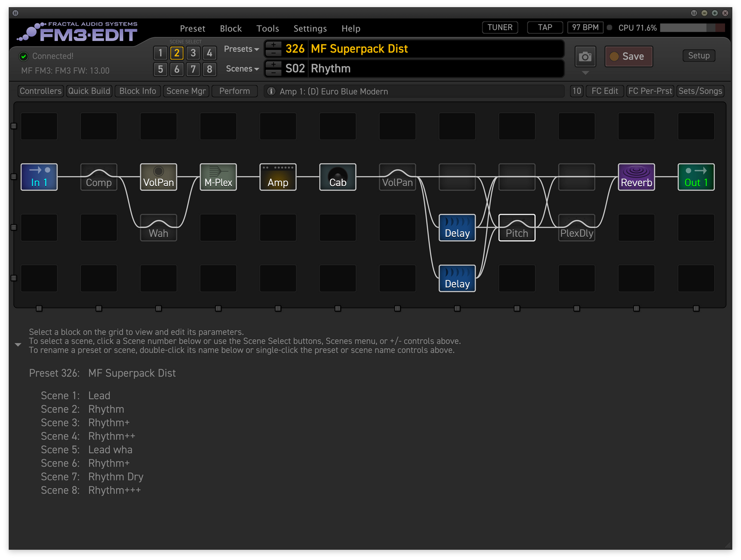Click the green Connected status icon
This screenshot has height=560, width=741.
point(24,56)
